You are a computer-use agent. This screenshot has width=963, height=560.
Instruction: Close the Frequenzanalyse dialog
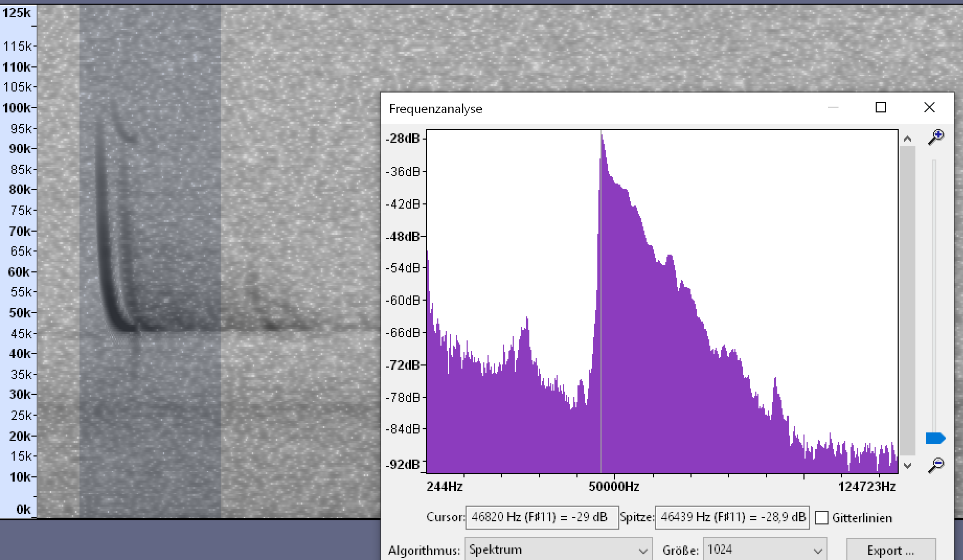929,107
